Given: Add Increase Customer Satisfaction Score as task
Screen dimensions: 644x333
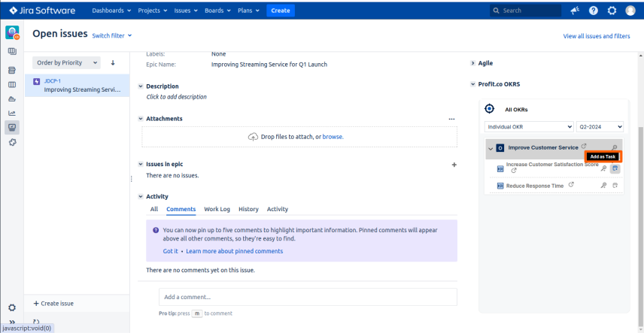Looking at the screenshot, I should click(x=615, y=168).
